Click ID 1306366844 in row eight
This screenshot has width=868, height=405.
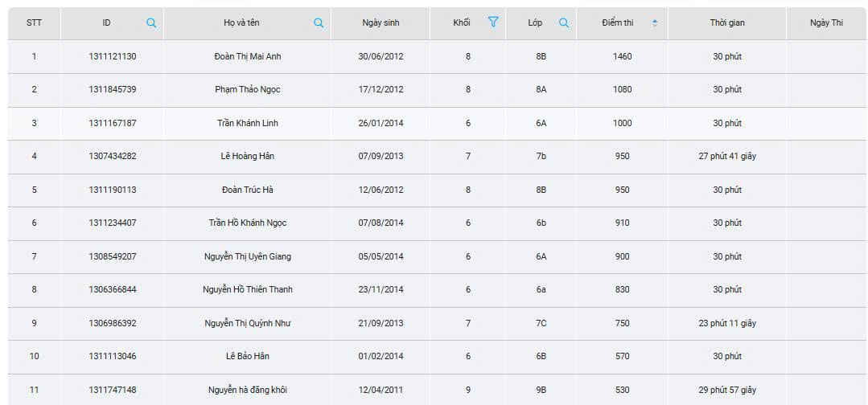pos(113,290)
